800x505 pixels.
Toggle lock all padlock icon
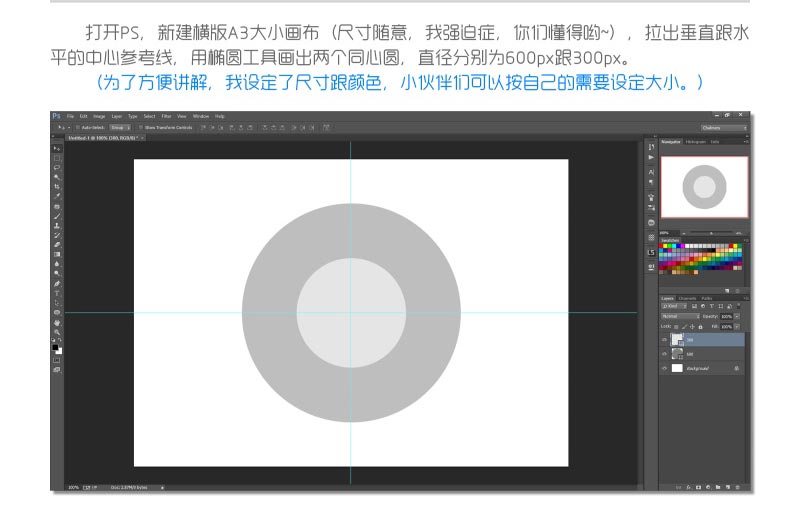point(701,326)
